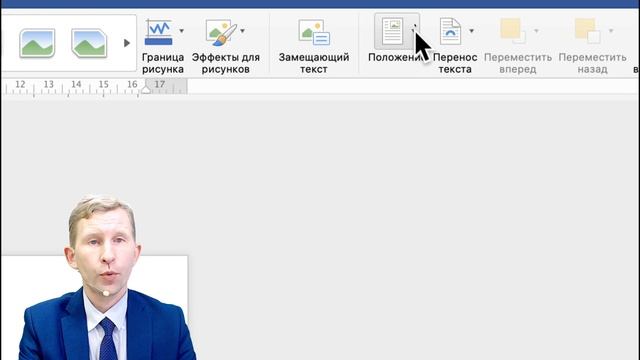Image resolution: width=640 pixels, height=360 pixels.
Task: Click the Граница рисунка icon
Action: coord(159,32)
